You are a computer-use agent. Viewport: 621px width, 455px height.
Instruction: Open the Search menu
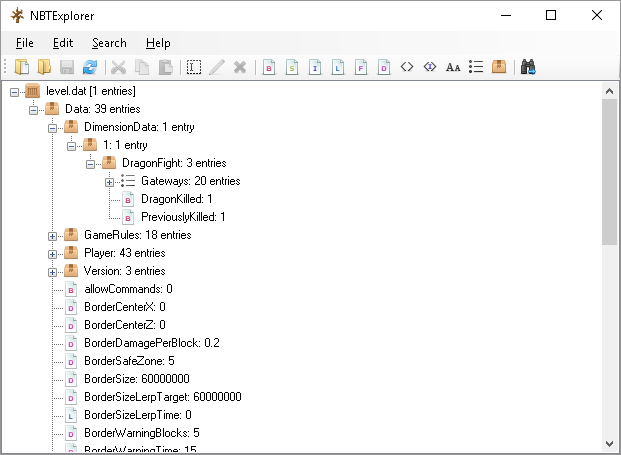pyautogui.click(x=109, y=43)
